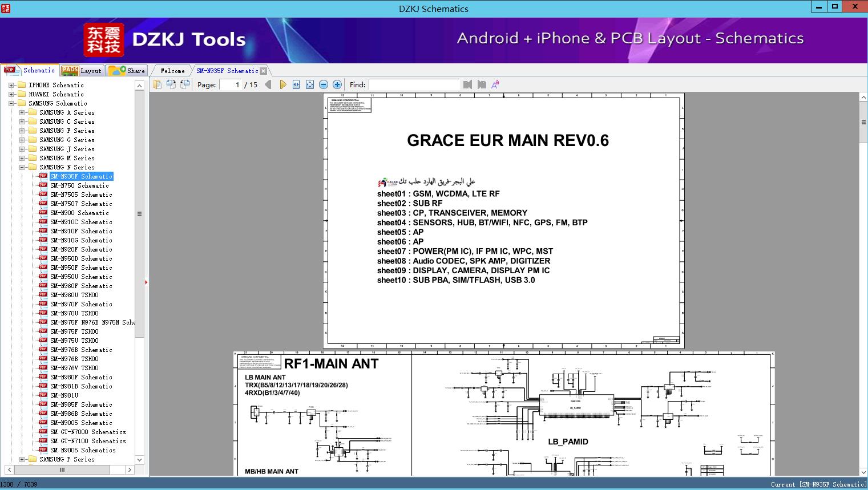Expand the HUAWEI Schematic folder
The image size is (868, 490).
pyautogui.click(x=11, y=94)
